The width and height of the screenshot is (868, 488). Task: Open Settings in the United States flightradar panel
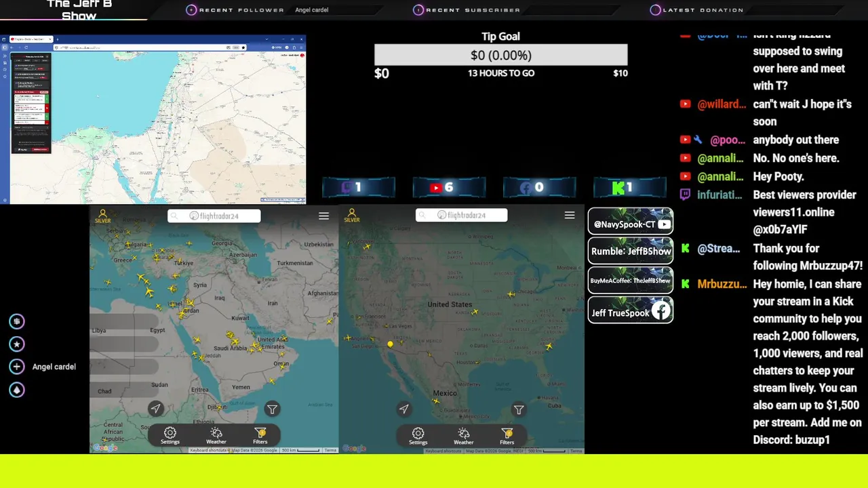[x=418, y=436]
